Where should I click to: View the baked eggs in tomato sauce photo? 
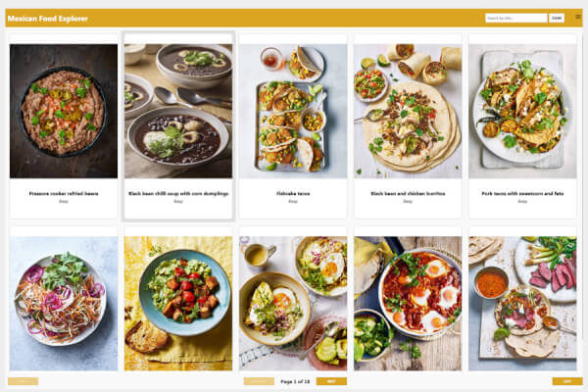pos(408,304)
